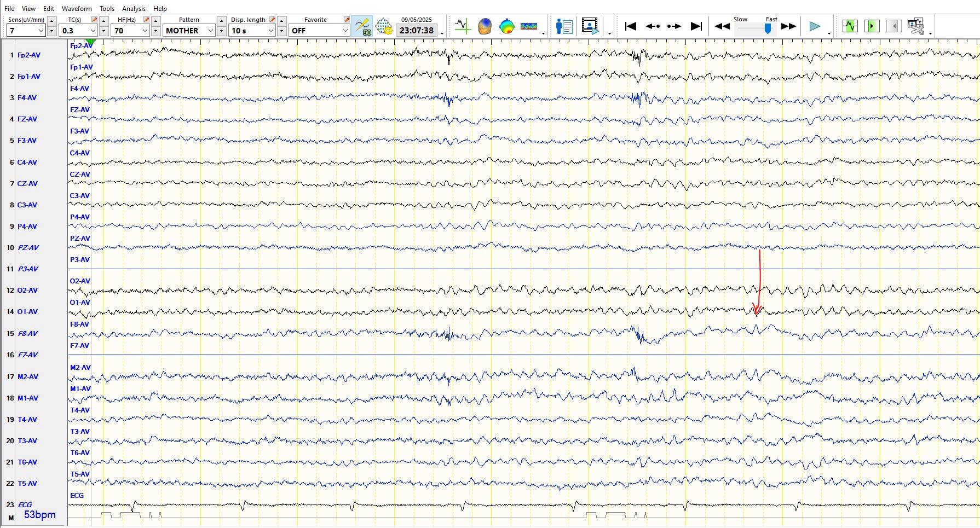Decrease sensitivity with the Sens down arrow
Screen dimensions: 980x528
tap(52, 31)
